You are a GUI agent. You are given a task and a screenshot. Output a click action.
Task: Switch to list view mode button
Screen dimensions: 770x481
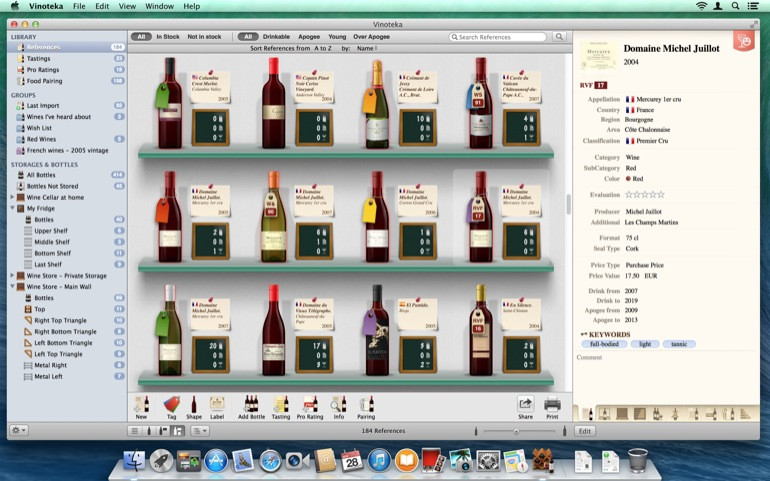coord(134,431)
